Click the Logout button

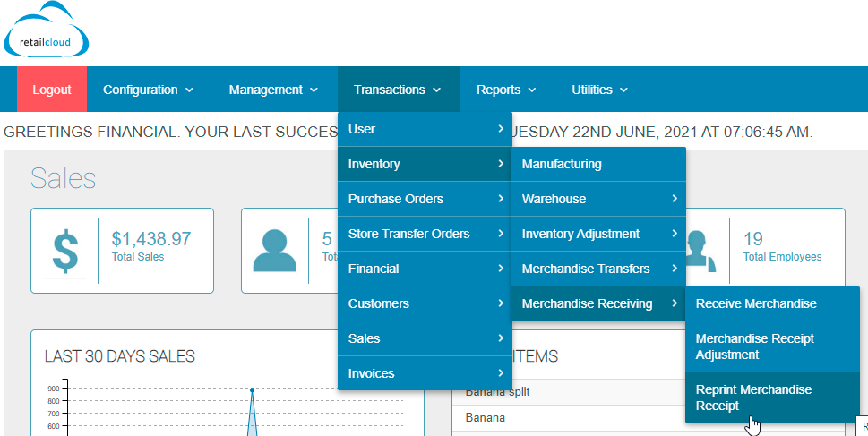tap(52, 90)
